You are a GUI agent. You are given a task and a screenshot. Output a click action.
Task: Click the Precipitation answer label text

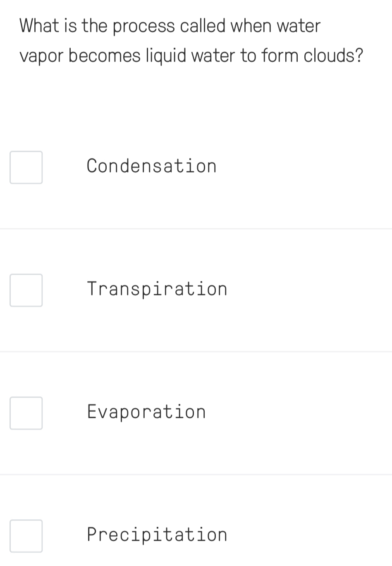(x=157, y=535)
